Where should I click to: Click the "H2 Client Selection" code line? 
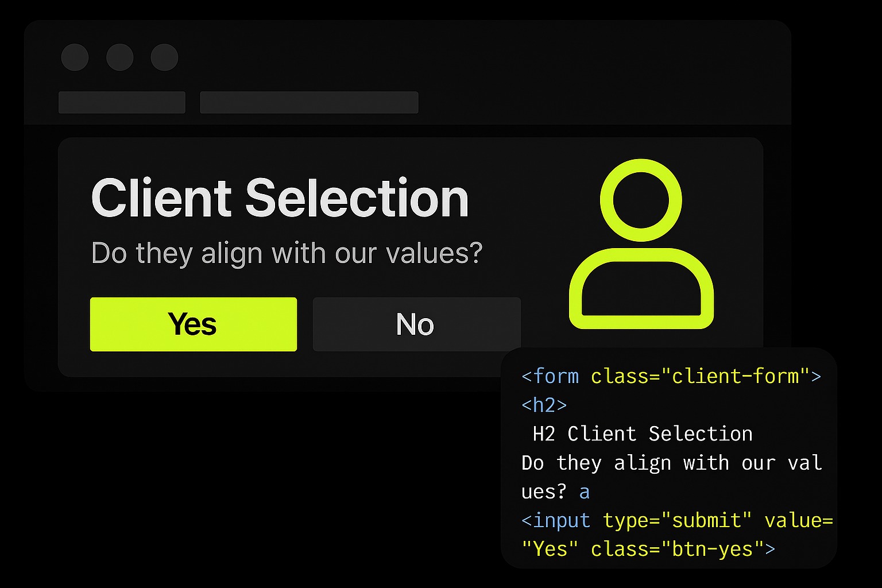[x=642, y=434]
